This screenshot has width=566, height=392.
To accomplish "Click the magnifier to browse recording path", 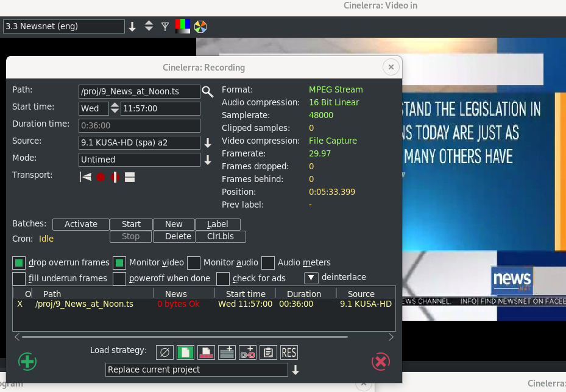I will point(208,92).
